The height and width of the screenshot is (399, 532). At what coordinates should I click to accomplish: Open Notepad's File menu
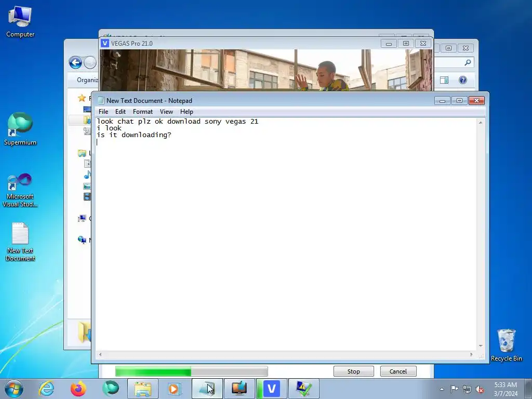pyautogui.click(x=103, y=112)
